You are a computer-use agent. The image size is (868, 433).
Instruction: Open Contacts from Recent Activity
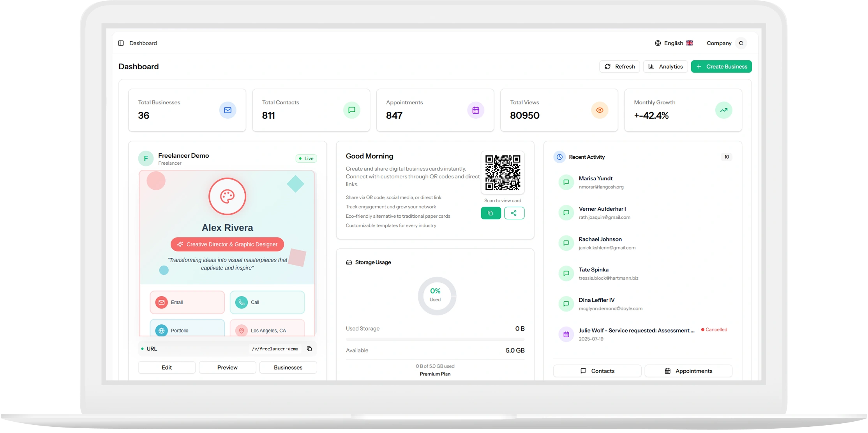597,371
